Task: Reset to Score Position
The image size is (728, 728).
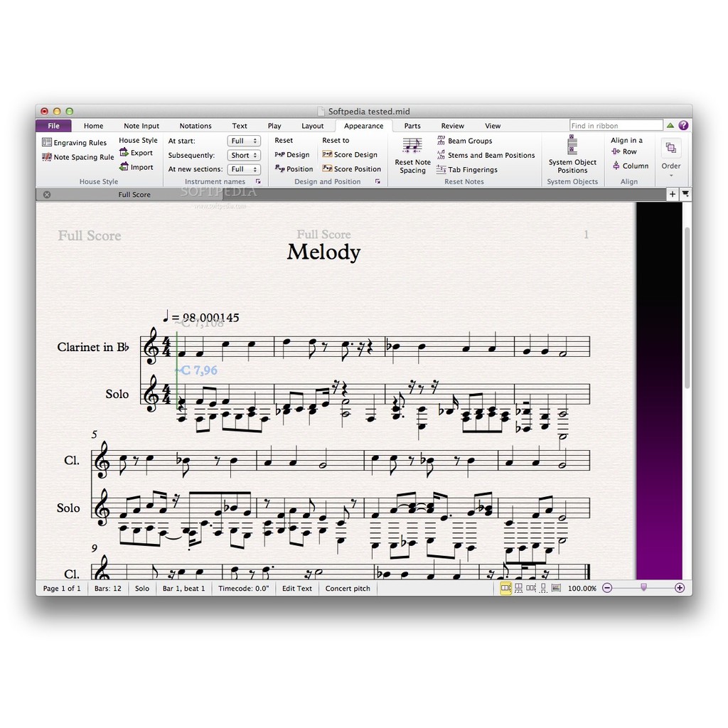Action: tap(351, 169)
